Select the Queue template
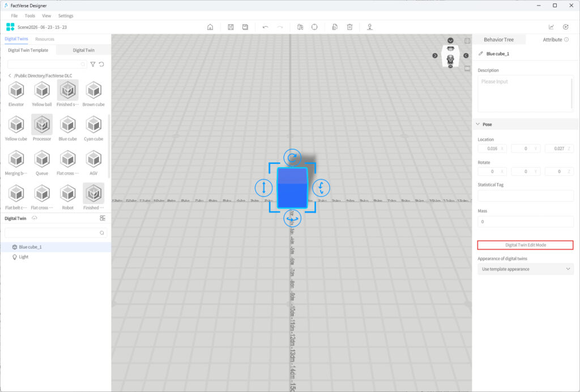 click(x=42, y=163)
